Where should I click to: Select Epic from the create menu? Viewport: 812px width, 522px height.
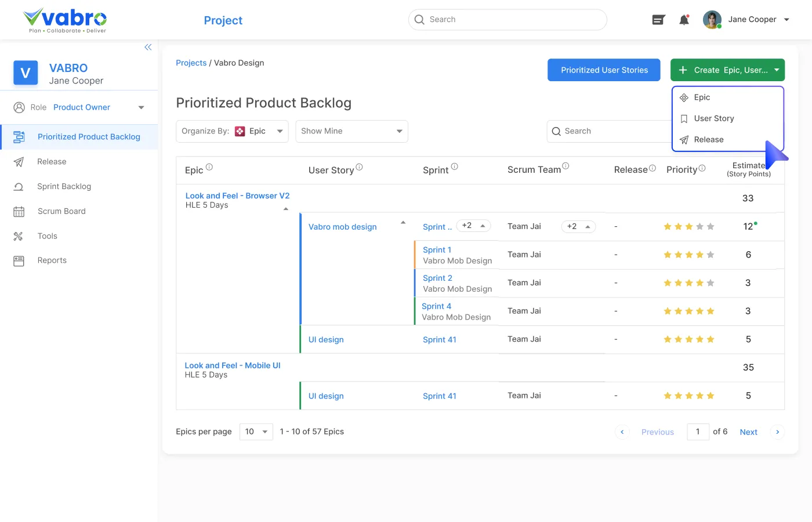tap(702, 97)
